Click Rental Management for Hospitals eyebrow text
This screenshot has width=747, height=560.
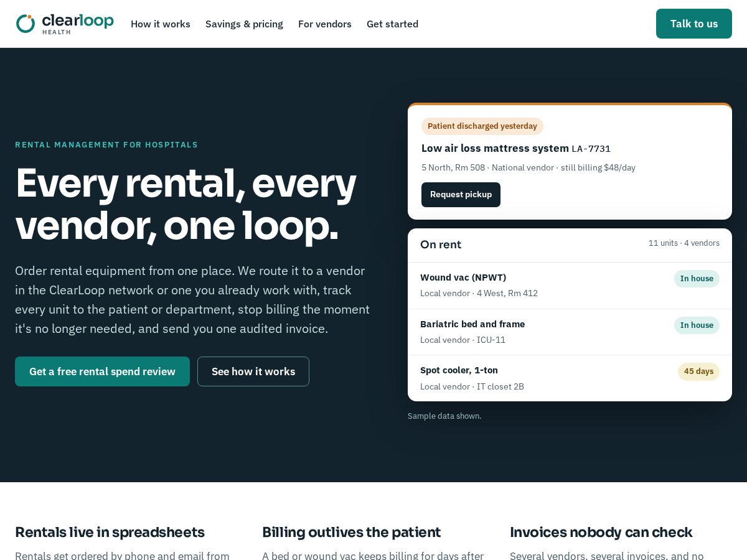(x=106, y=145)
